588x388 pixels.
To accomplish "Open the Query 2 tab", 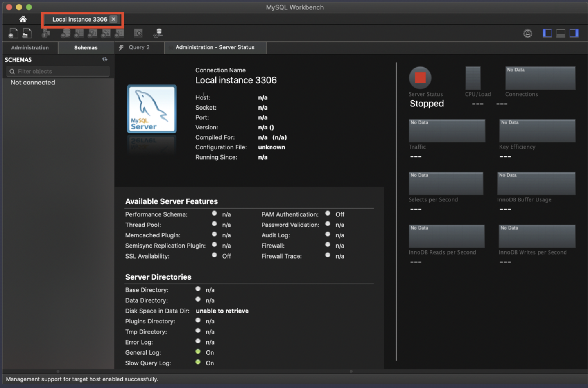I will 139,47.
